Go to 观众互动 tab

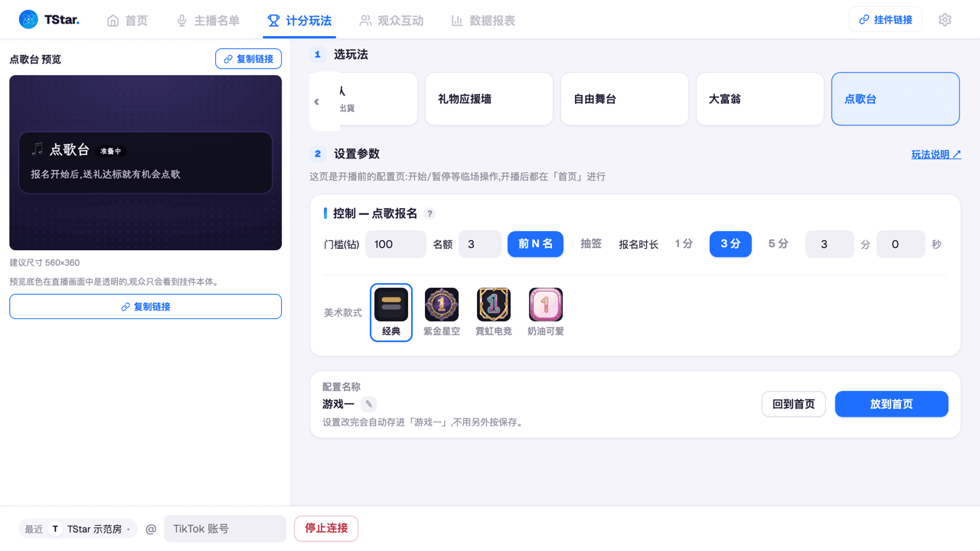click(391, 21)
